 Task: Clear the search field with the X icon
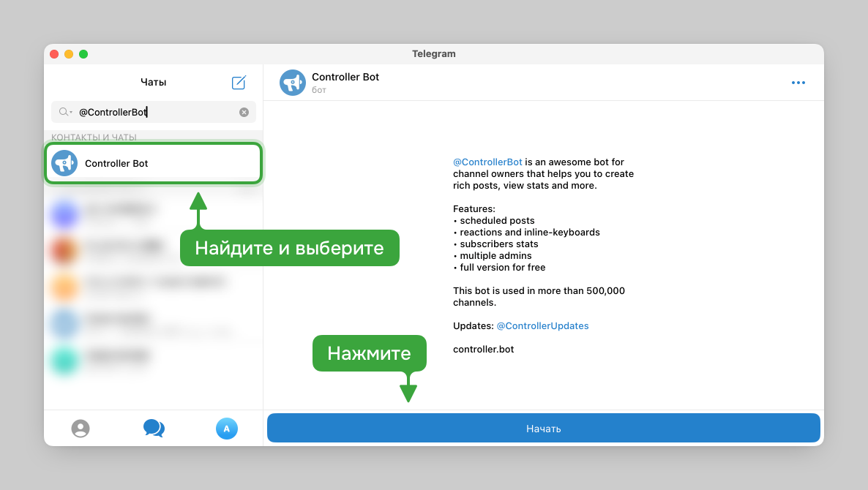click(x=244, y=112)
